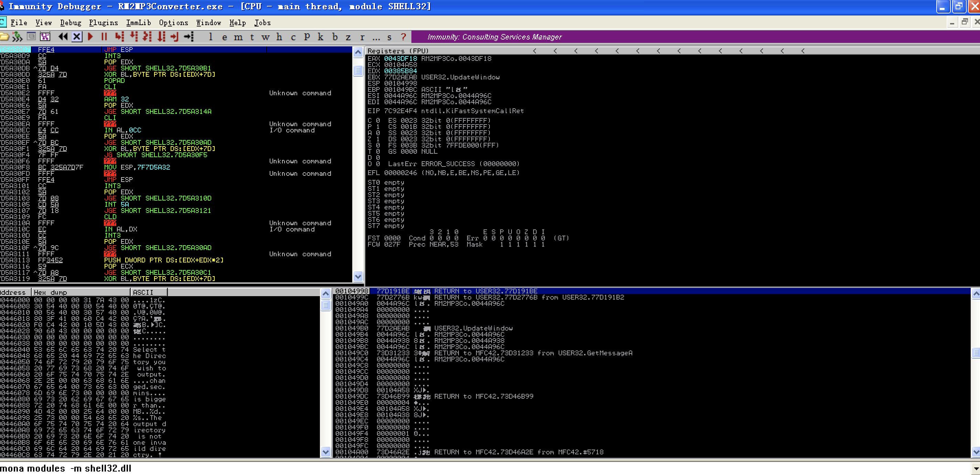Click stack pane scrollbar up arrow
The height and width of the screenshot is (475, 980).
click(976, 294)
